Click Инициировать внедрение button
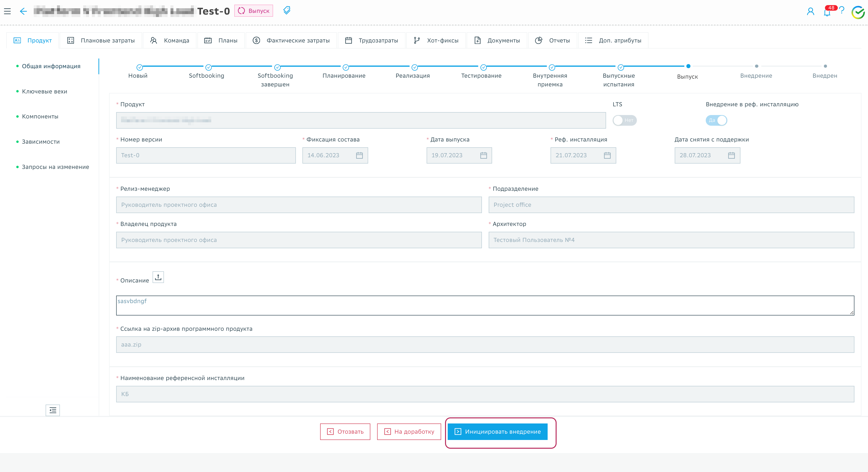868x472 pixels. [x=497, y=431]
